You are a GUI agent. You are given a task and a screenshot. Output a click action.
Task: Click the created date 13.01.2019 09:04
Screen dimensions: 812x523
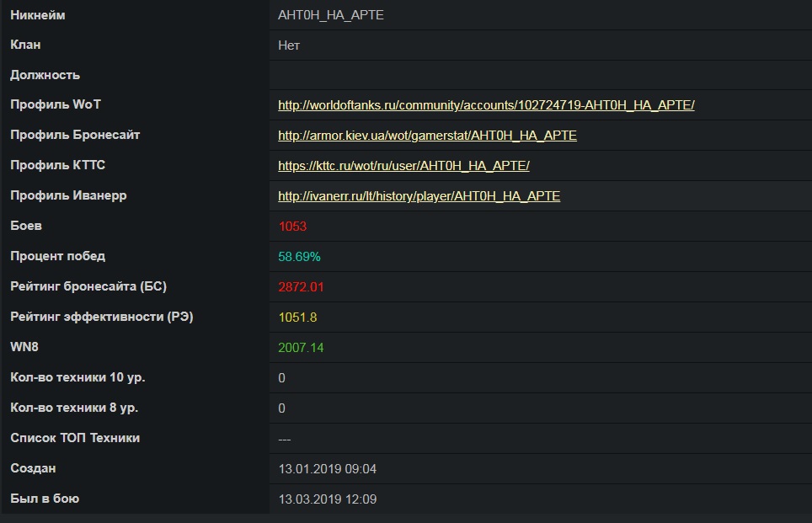click(x=328, y=468)
